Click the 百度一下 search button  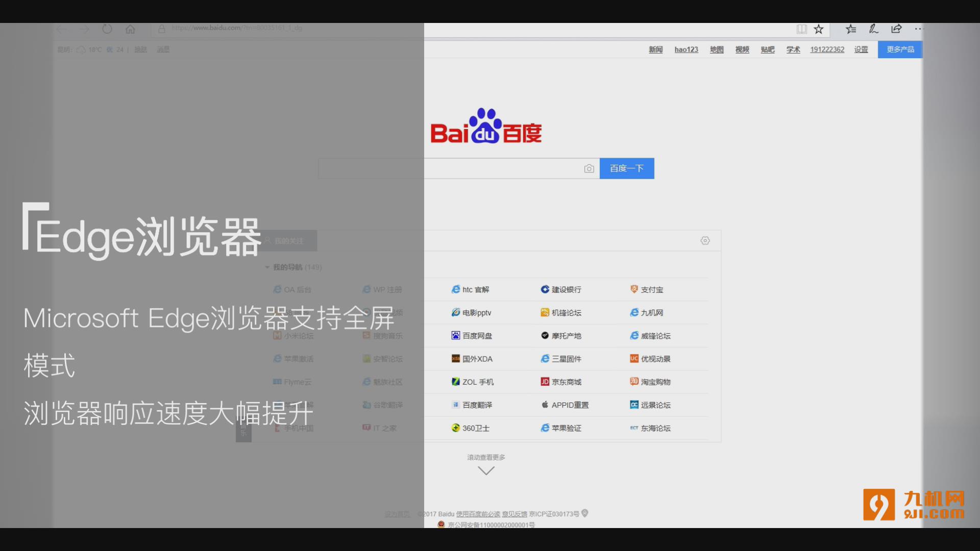tap(626, 168)
